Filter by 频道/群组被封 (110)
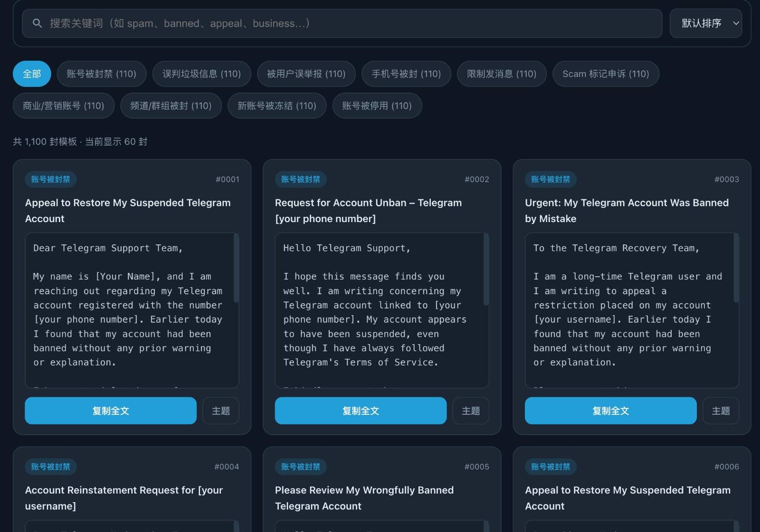760x532 pixels. click(x=171, y=105)
